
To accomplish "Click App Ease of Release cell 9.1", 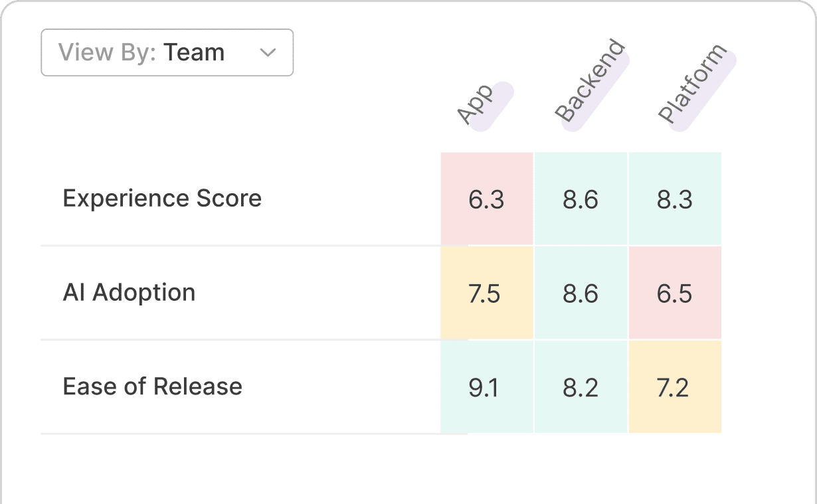I will (487, 387).
